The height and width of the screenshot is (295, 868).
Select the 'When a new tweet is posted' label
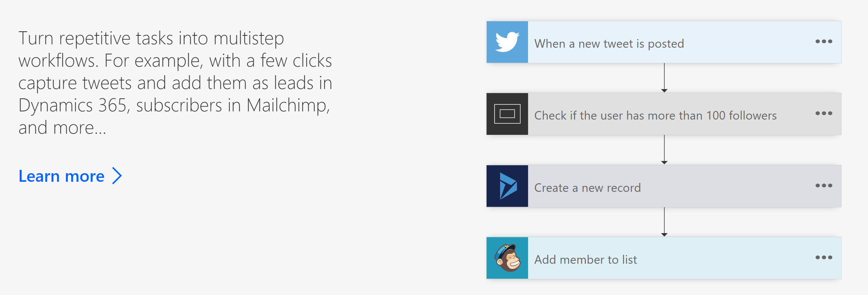[x=609, y=44]
